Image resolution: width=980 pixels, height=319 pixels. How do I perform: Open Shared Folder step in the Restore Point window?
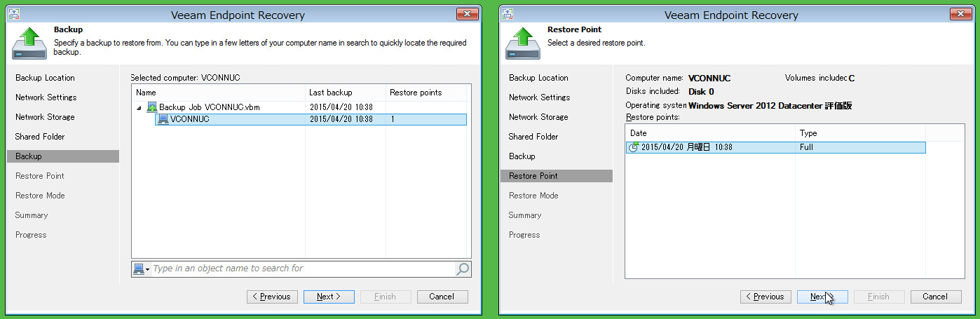click(x=533, y=137)
